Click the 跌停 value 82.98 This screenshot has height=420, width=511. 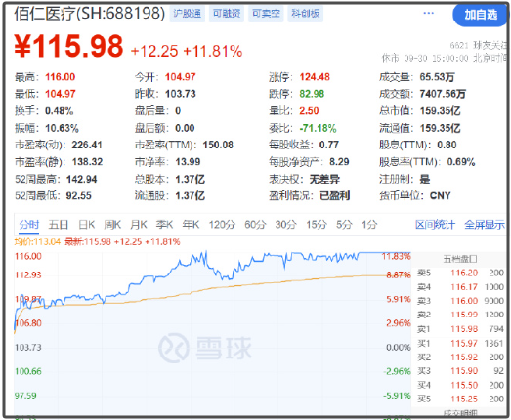[x=312, y=94]
